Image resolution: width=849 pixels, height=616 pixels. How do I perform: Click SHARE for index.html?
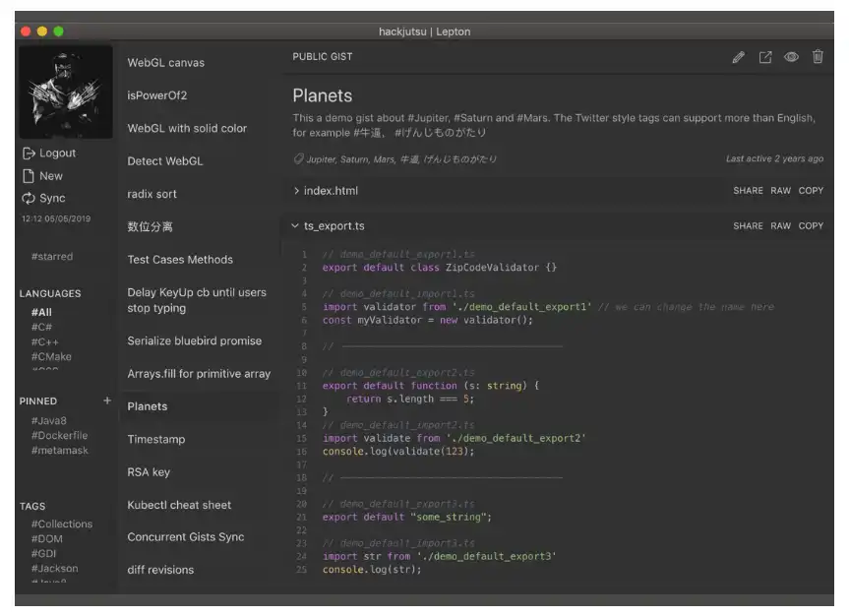coord(748,191)
